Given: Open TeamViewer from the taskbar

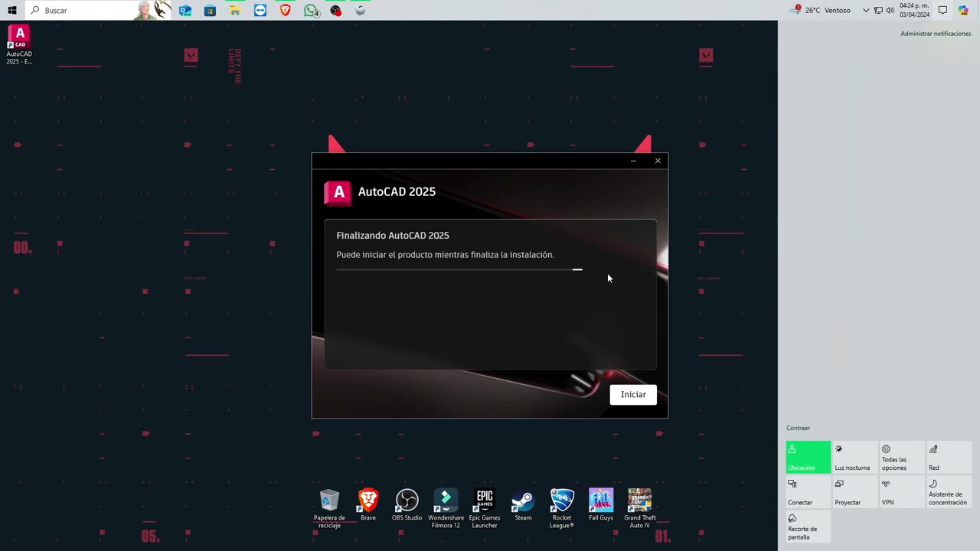Looking at the screenshot, I should click(x=260, y=10).
